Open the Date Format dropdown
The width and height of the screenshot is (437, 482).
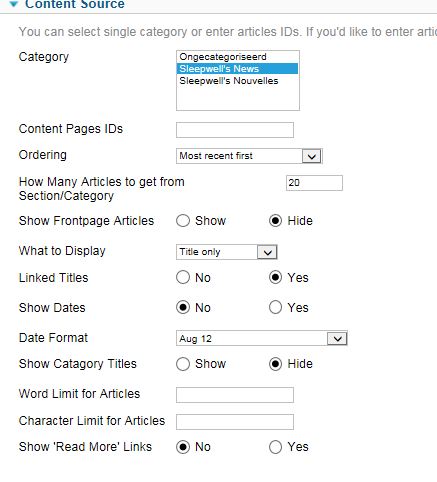click(262, 339)
